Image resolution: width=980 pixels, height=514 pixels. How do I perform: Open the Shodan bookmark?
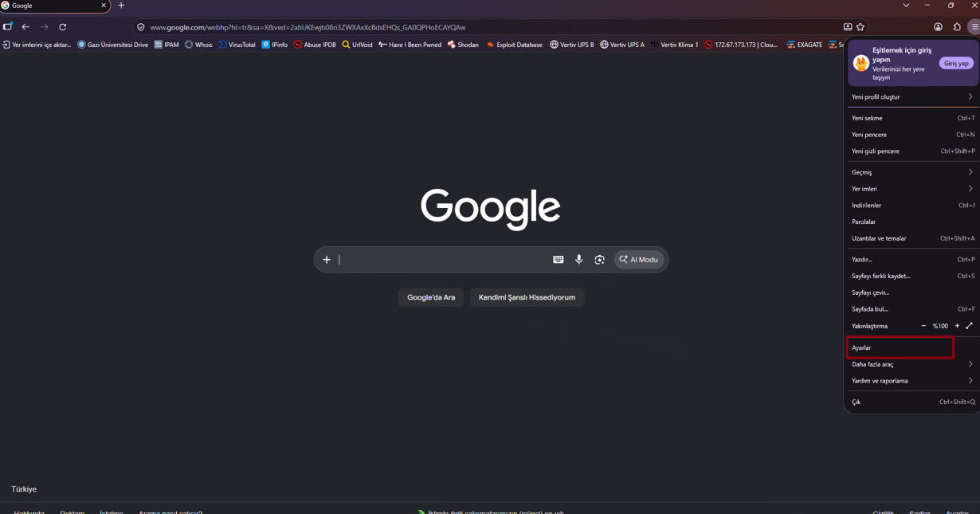[x=463, y=45]
